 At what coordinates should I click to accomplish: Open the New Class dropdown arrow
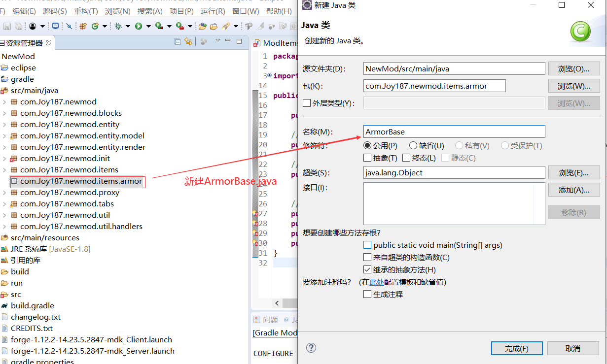pyautogui.click(x=105, y=26)
